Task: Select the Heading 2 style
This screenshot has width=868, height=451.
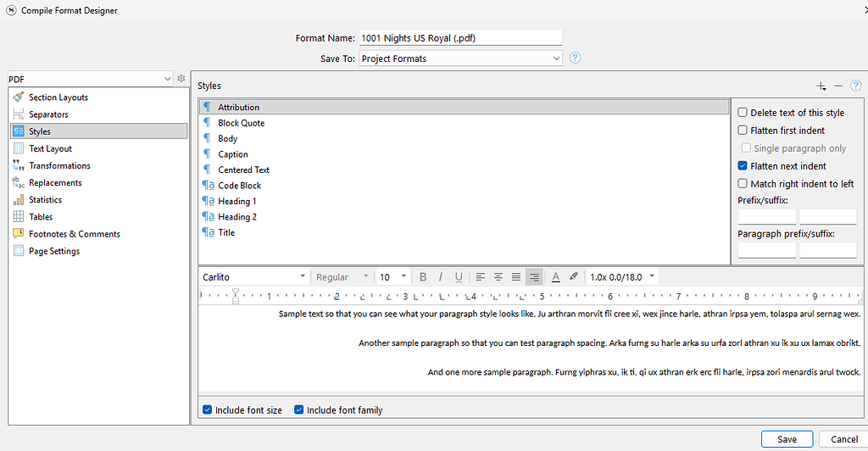Action: tap(464, 216)
